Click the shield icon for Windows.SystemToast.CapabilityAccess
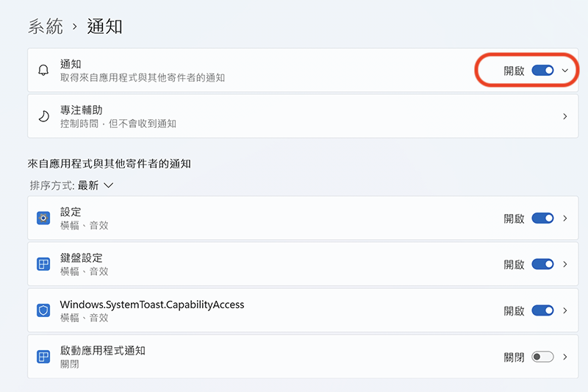The width and height of the screenshot is (588, 392). point(43,310)
